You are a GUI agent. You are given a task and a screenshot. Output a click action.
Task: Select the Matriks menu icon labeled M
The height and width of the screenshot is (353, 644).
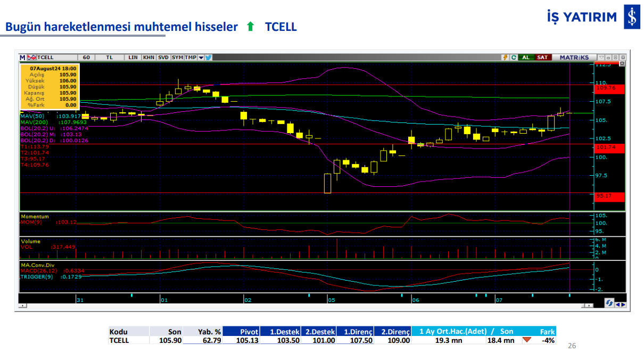point(21,57)
